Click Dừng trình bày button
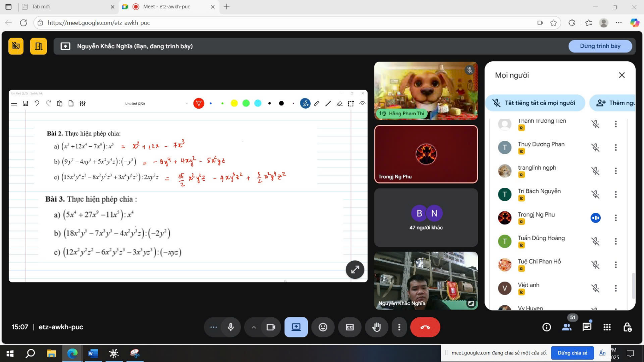Viewport: 644px width, 362px height. tap(600, 46)
